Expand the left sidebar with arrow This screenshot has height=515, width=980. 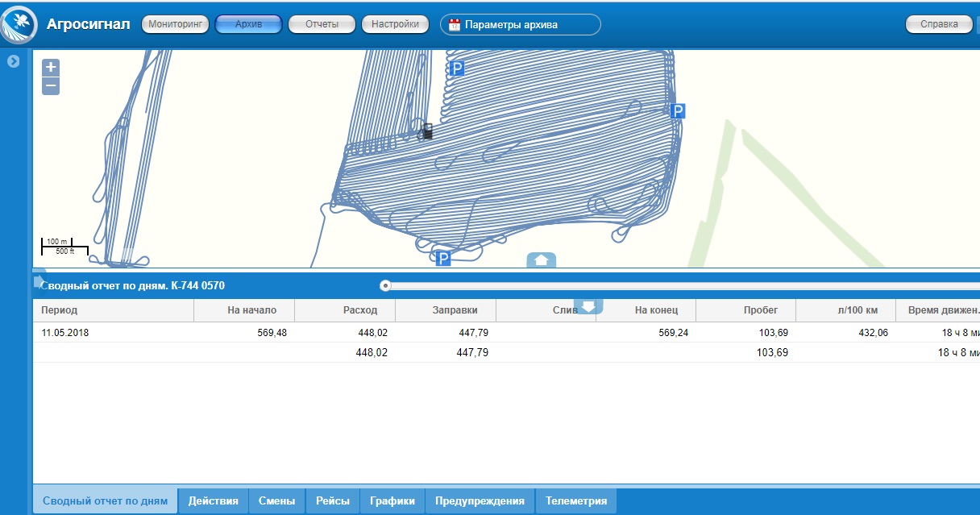pos(14,60)
